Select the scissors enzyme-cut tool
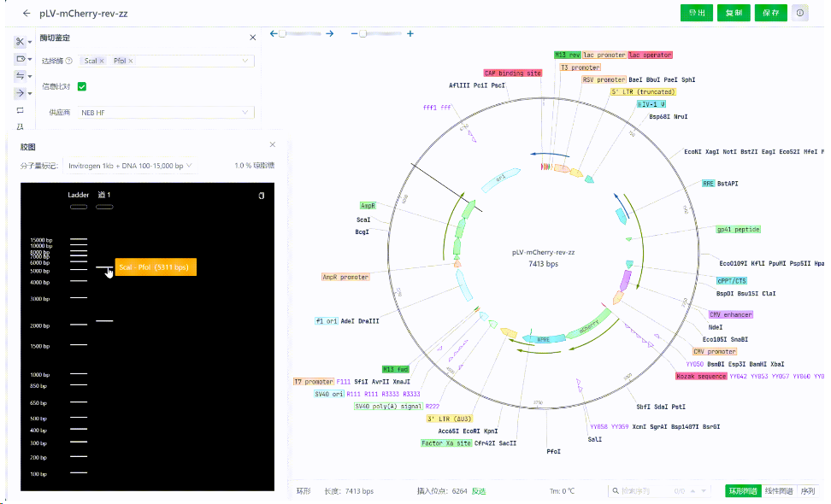This screenshot has height=504, width=831. tap(20, 41)
